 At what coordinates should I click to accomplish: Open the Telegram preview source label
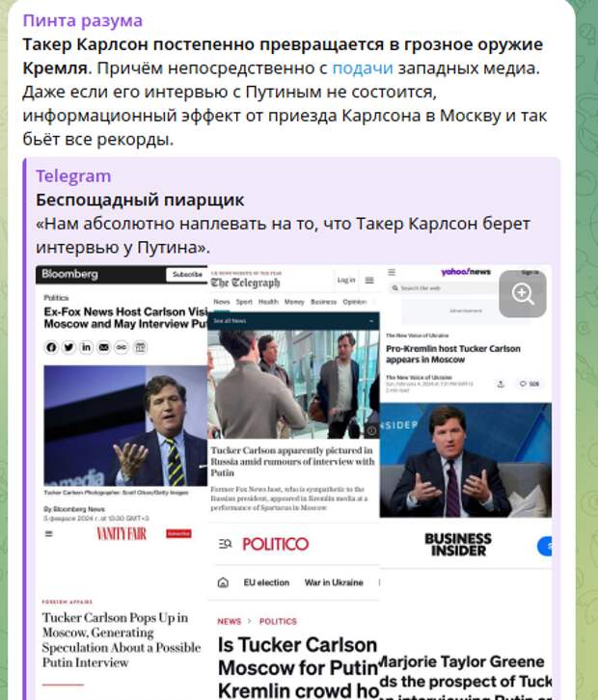point(73,175)
